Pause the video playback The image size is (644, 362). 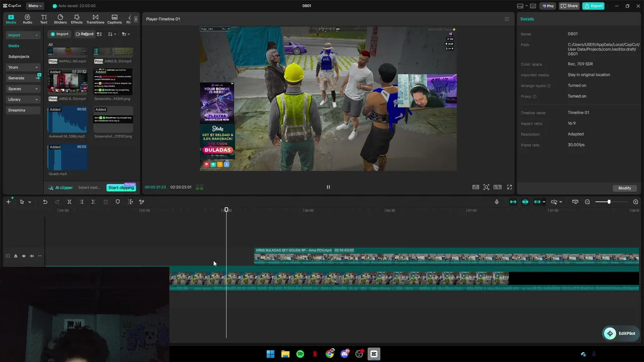[x=328, y=187]
